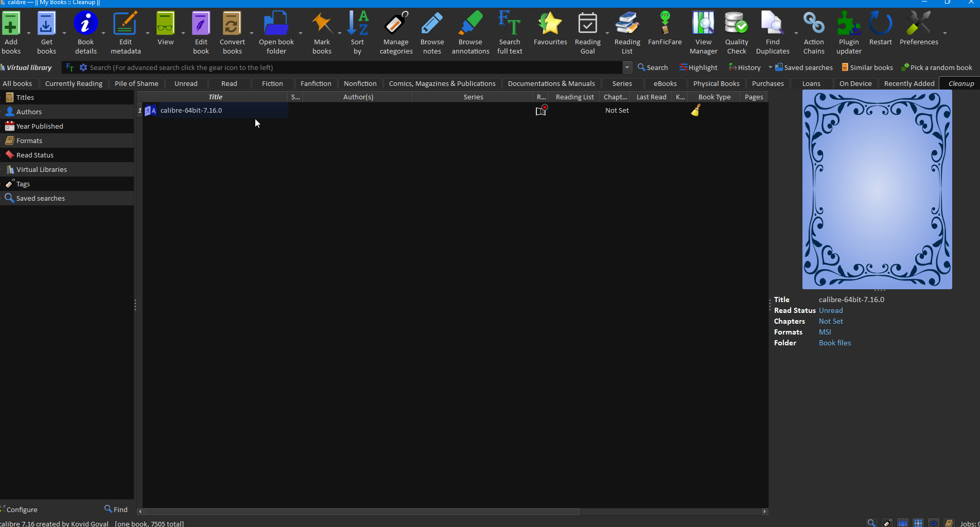Toggle the Cover grid view
Viewport: 980px width, 527px height.
918,523
